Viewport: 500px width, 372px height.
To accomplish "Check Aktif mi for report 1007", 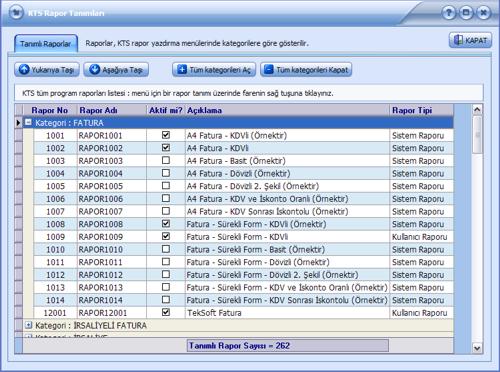I will pos(166,211).
